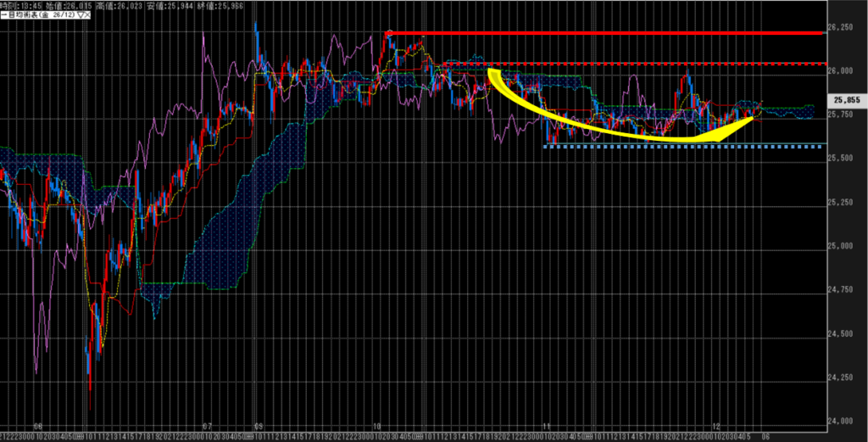Jump to date marker 11 on time axis
The image size is (868, 442).
coord(548,428)
